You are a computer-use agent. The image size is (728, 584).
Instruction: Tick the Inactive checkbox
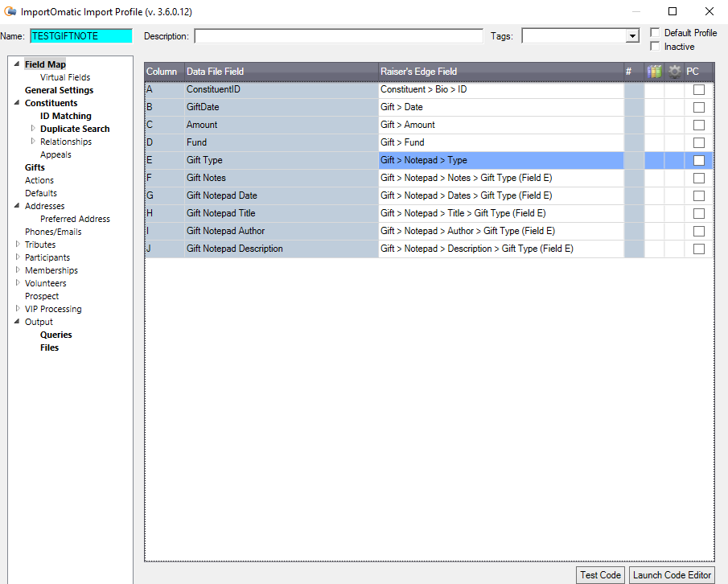tap(655, 47)
